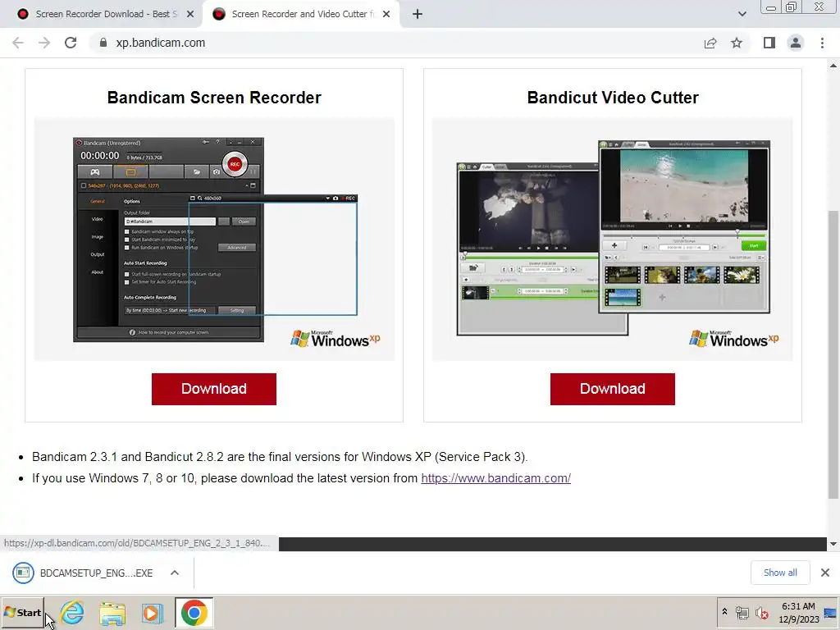Open File Explorer from the taskbar
840x630 pixels.
pos(112,613)
